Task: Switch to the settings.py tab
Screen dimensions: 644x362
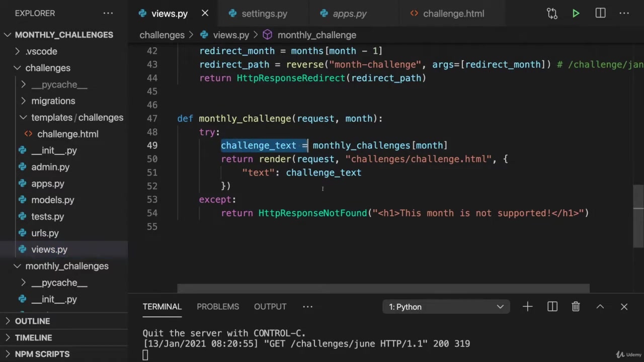Action: pos(264,14)
